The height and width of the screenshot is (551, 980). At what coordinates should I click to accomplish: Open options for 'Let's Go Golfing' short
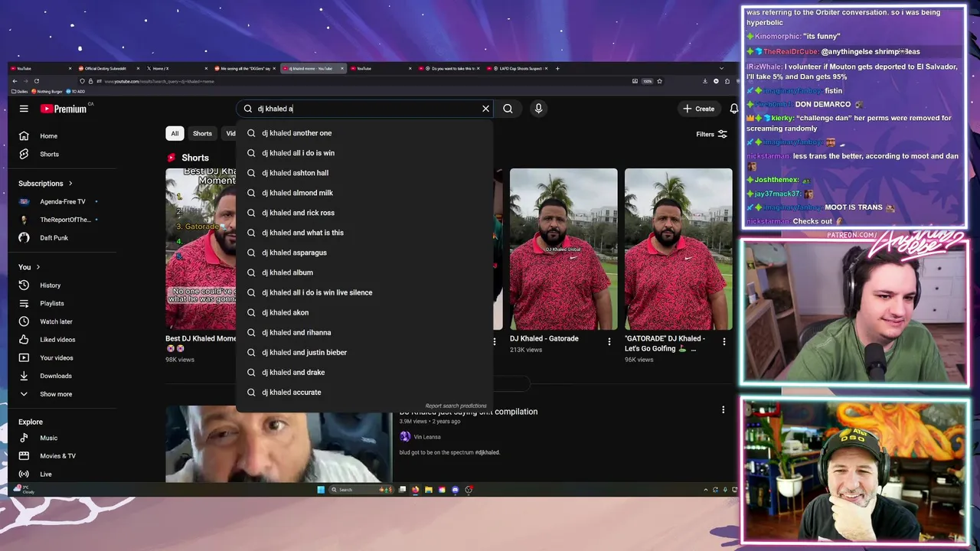coord(724,341)
